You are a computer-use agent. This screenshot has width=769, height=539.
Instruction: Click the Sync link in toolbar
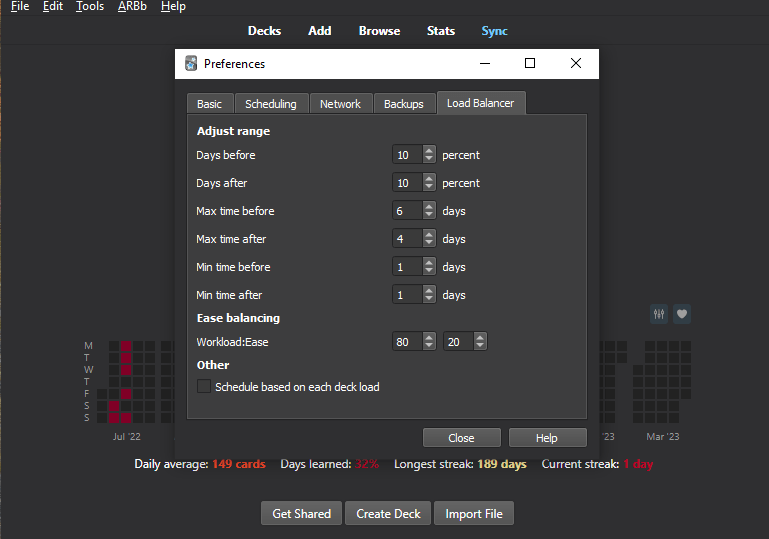pos(494,31)
